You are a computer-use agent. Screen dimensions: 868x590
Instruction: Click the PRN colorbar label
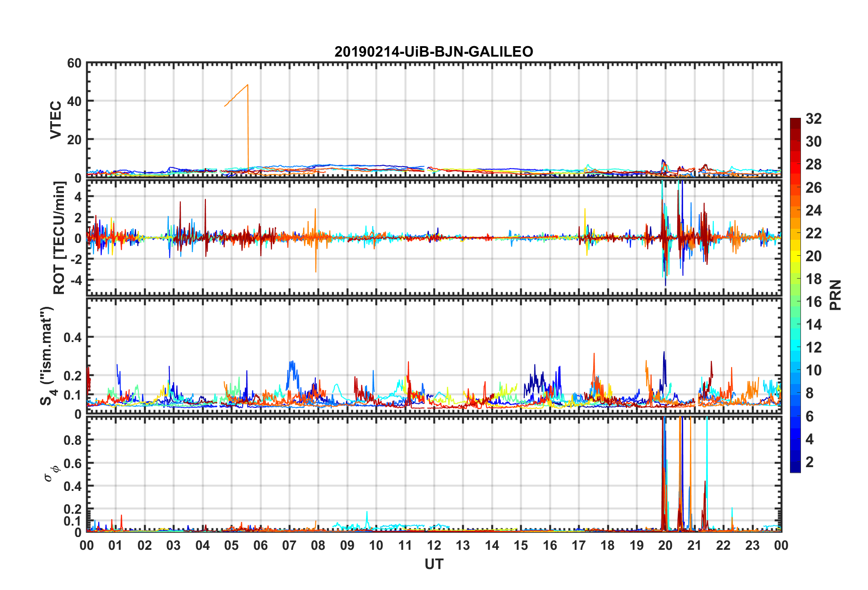[x=835, y=295]
